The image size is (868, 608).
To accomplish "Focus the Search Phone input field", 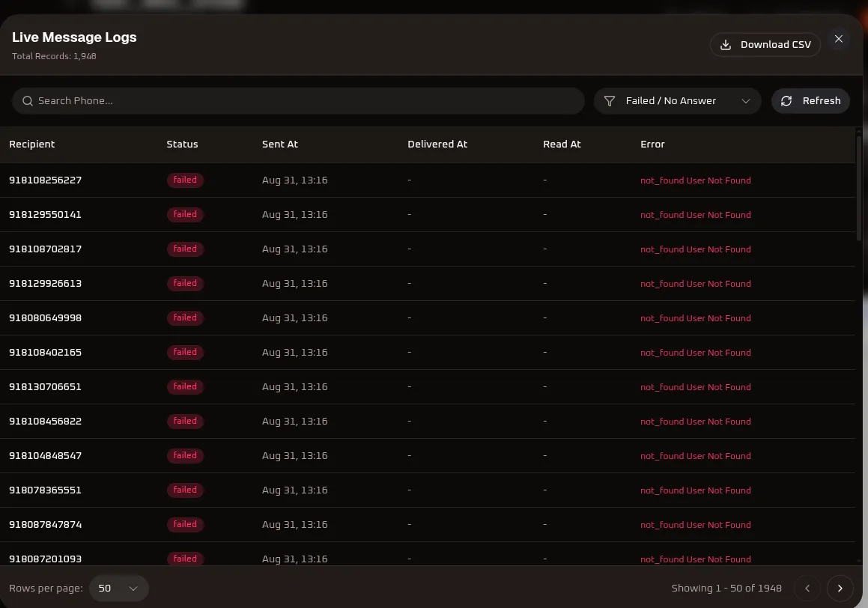I will (x=298, y=100).
